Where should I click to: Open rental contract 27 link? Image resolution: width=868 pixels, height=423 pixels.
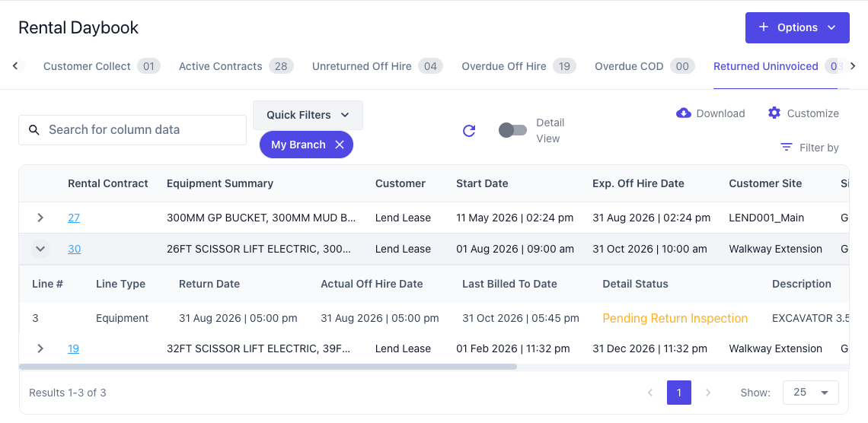[x=74, y=218]
